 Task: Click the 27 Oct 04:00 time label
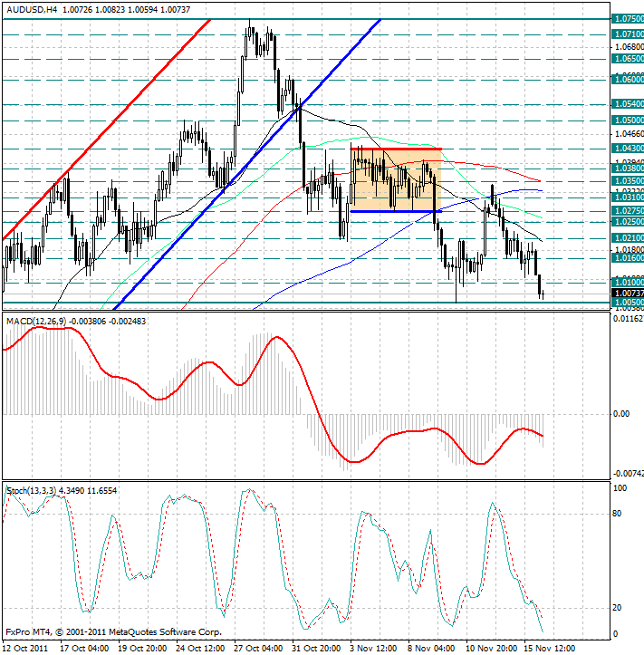click(x=258, y=649)
